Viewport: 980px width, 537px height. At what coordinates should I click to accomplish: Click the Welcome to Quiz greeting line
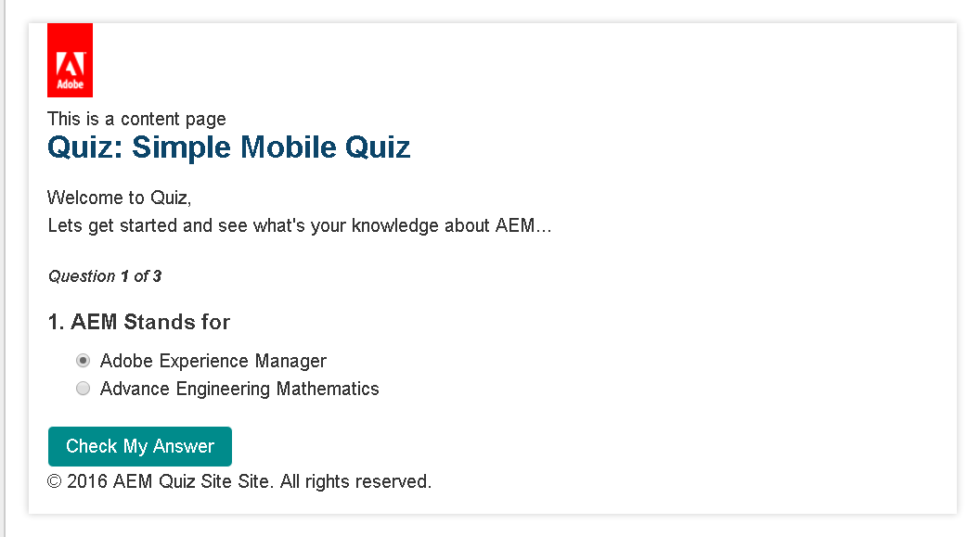click(x=119, y=198)
